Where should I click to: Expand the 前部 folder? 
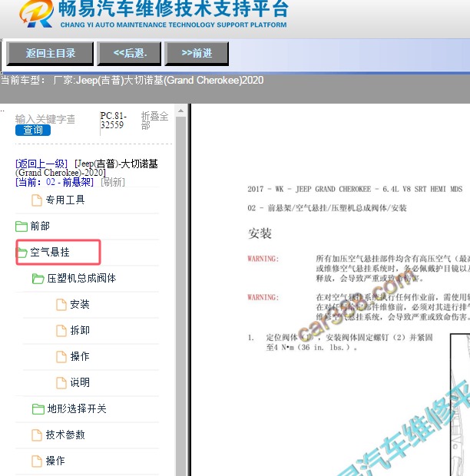40,226
